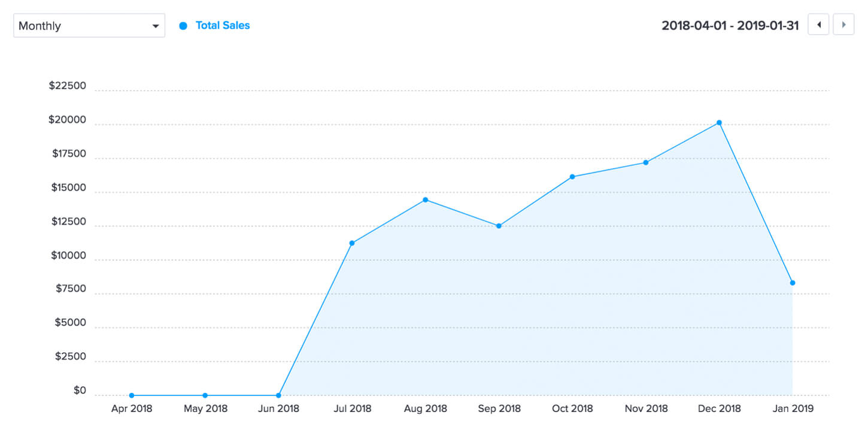Click the Dec 2018 x-axis label

[719, 409]
